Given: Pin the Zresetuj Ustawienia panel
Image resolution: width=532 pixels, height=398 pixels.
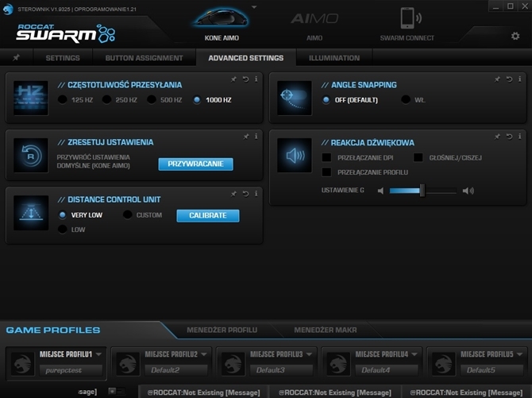Looking at the screenshot, I should pos(246,137).
